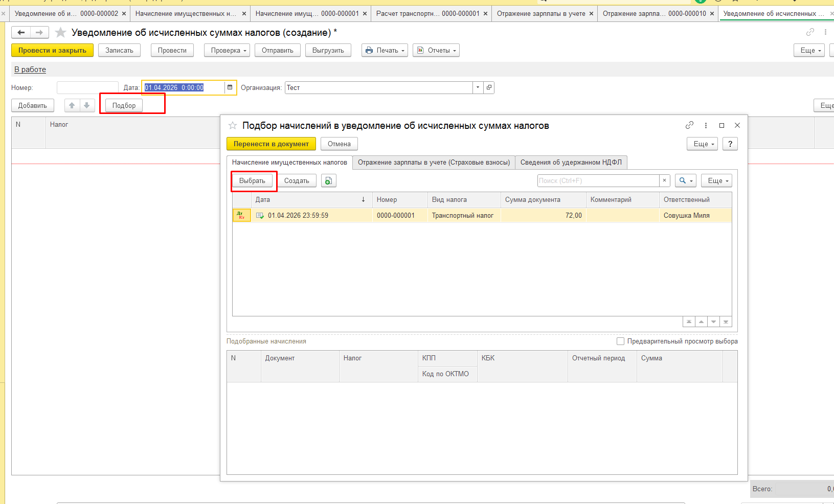834x504 pixels.
Task: Select the Отражение зарплаты в учете (Страховые взносы) dialog tab
Action: pyautogui.click(x=434, y=163)
